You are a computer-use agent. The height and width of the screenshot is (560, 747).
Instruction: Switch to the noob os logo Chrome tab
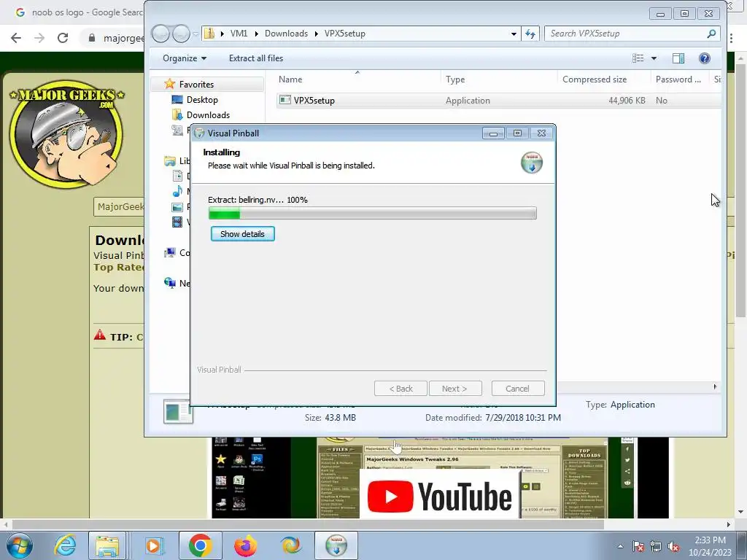pyautogui.click(x=79, y=12)
